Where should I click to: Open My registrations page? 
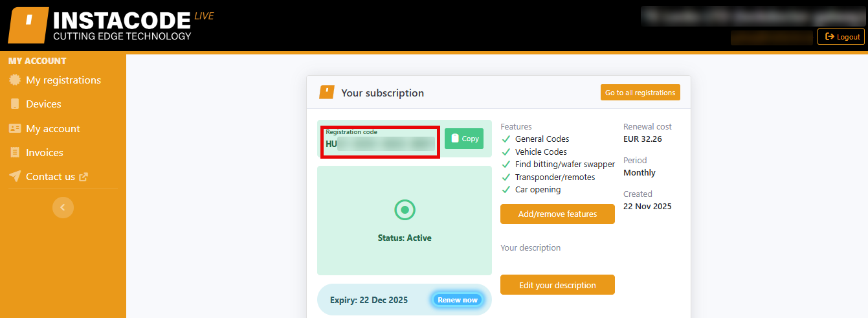pyautogui.click(x=63, y=80)
